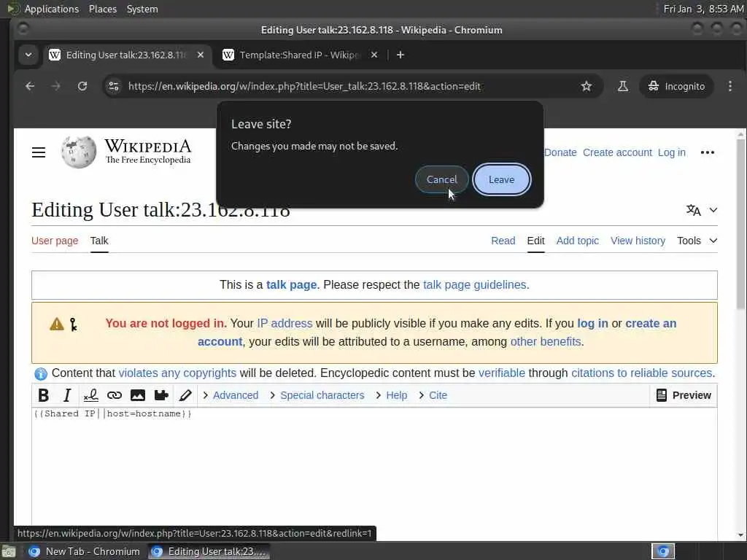Open the other benefits link
The image size is (747, 560).
(x=546, y=341)
